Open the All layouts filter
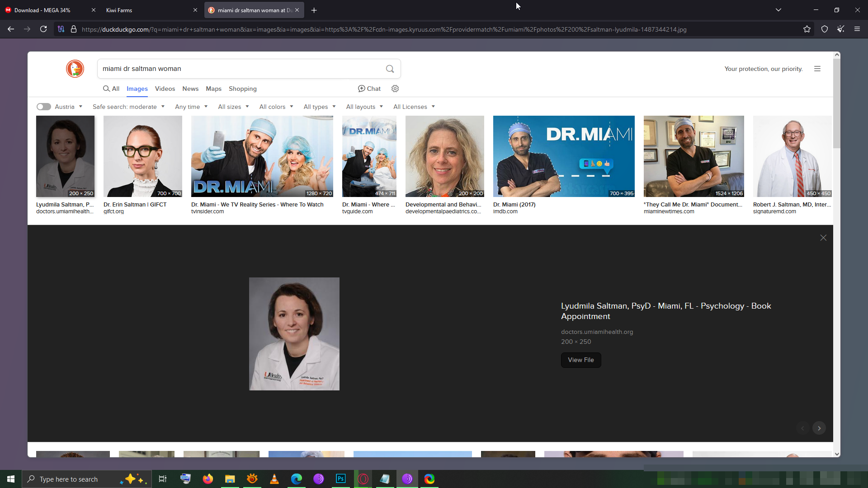The image size is (868, 488). click(364, 107)
